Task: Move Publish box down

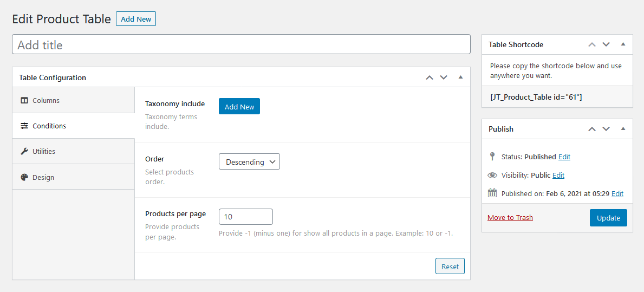Action: (606, 129)
